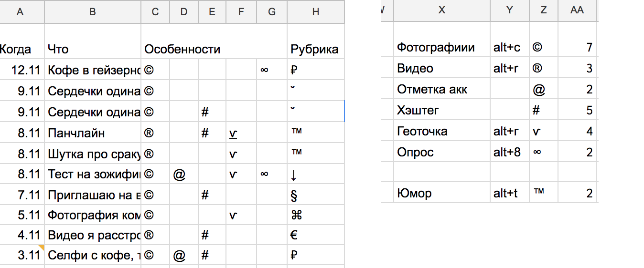Select the down arrow symbol in the Рубрика column
The height and width of the screenshot is (268, 644).
pos(294,175)
